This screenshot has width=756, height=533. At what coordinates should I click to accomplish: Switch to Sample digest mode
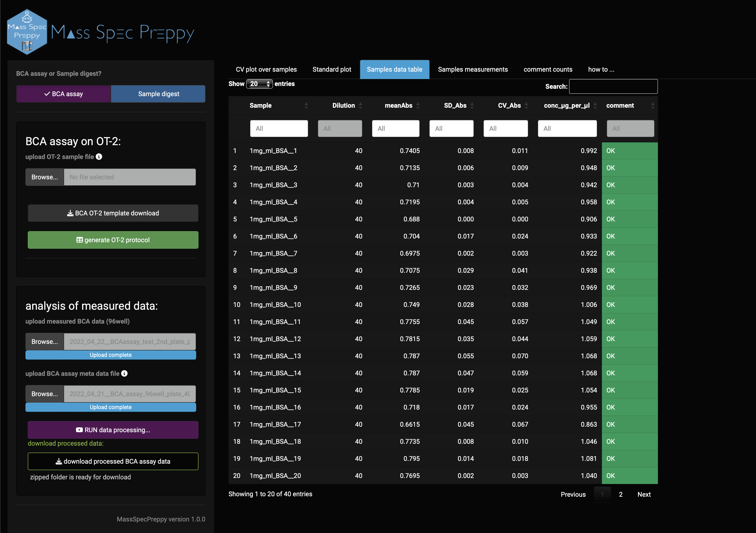[x=158, y=94]
